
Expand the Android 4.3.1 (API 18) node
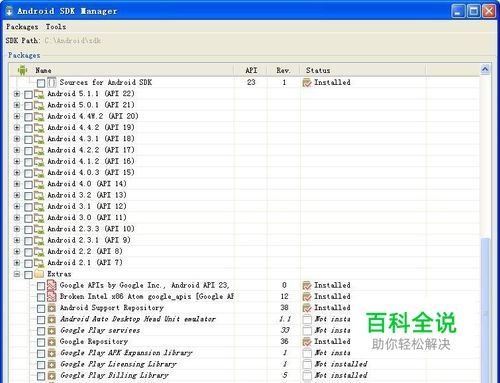pyautogui.click(x=17, y=139)
